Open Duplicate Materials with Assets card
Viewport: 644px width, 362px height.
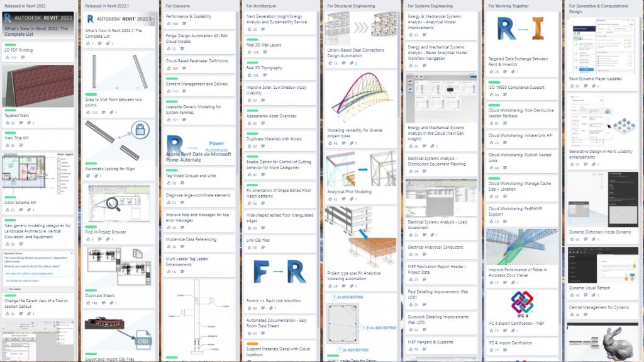tap(279, 140)
